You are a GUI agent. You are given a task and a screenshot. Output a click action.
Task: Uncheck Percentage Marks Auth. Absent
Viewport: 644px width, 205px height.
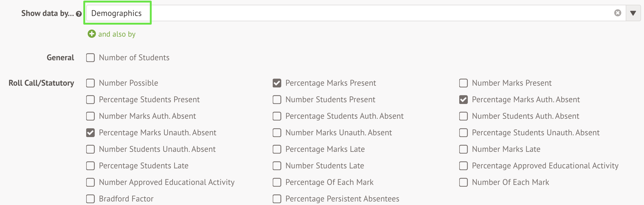463,100
